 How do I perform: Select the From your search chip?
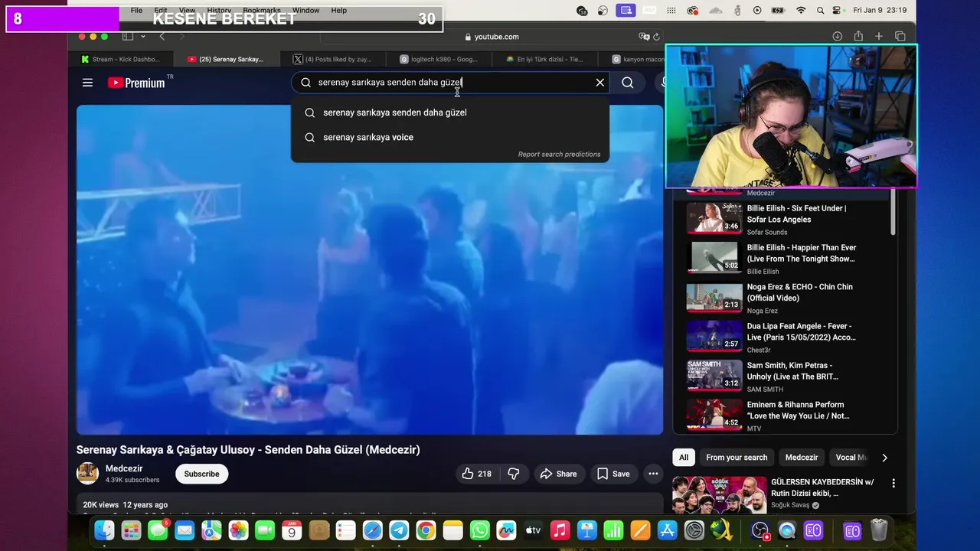(737, 458)
